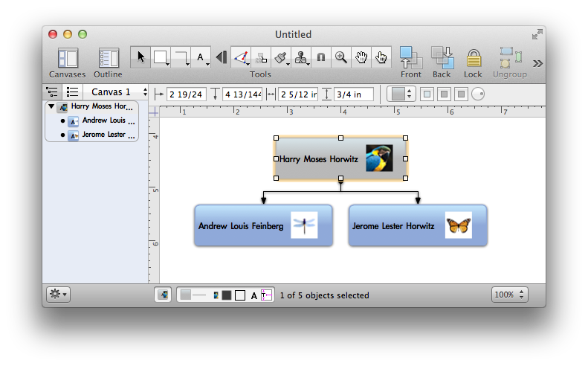The width and height of the screenshot is (588, 366).
Task: Toggle the Canvases sidebar
Action: [68, 62]
